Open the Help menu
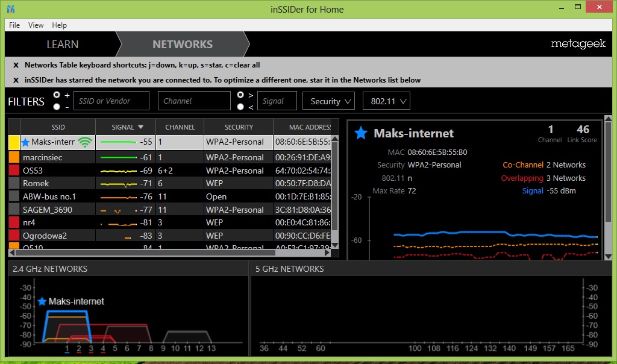 (60, 25)
